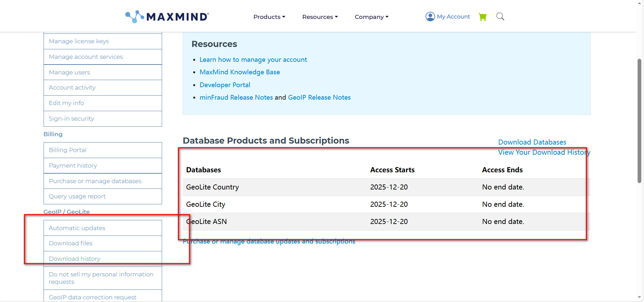Click the GeoIP / GeoLite section heading
This screenshot has height=302, width=644.
(x=67, y=212)
